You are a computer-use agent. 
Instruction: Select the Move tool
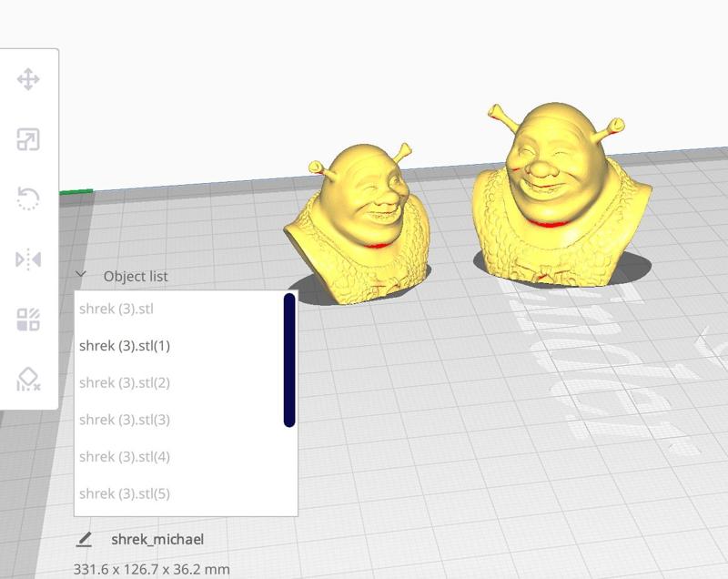28,79
